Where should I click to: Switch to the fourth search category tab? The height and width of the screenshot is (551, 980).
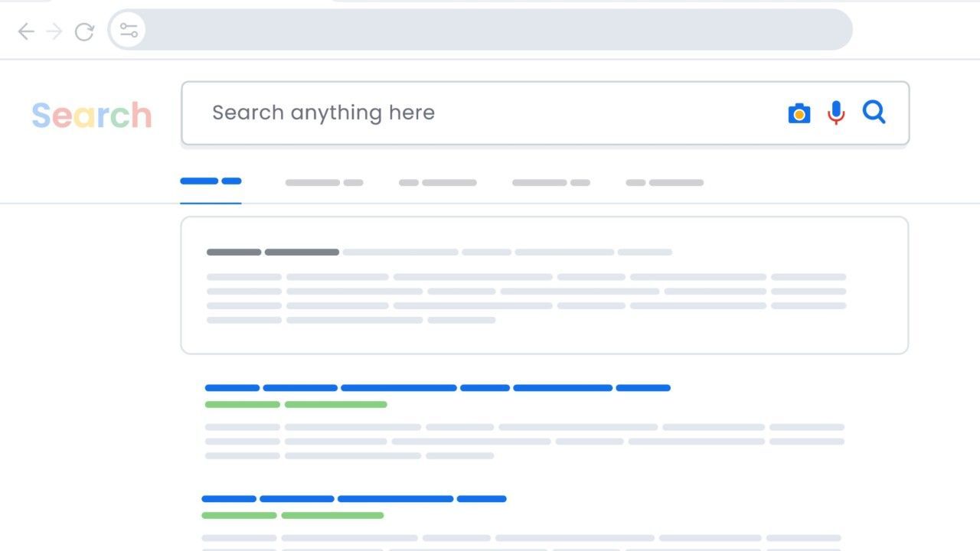click(550, 183)
